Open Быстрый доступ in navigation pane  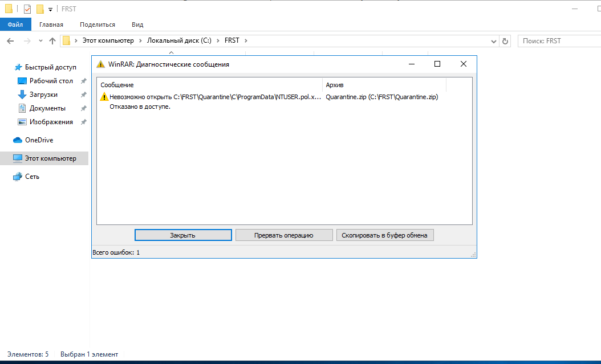coord(51,67)
